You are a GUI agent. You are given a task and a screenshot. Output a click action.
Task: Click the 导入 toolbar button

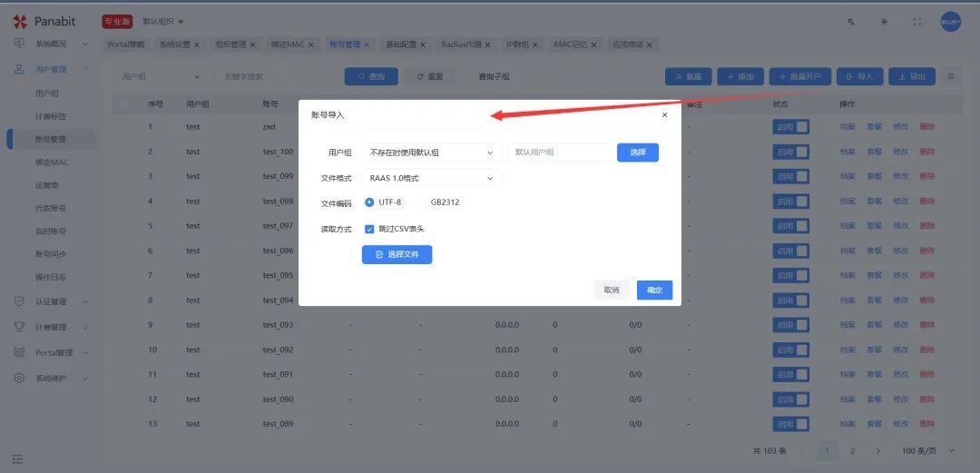(859, 76)
